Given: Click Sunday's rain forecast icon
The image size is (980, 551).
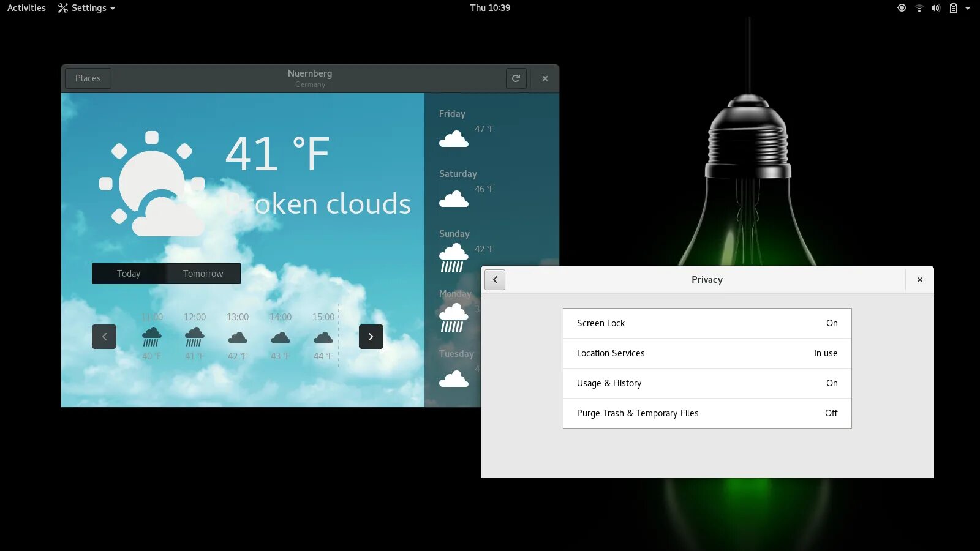Looking at the screenshot, I should [454, 258].
